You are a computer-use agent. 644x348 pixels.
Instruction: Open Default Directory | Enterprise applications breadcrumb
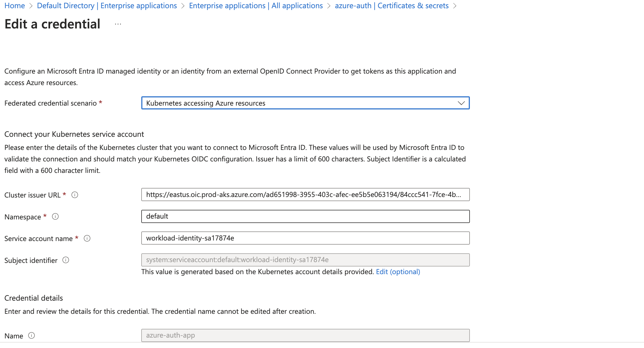pos(107,6)
